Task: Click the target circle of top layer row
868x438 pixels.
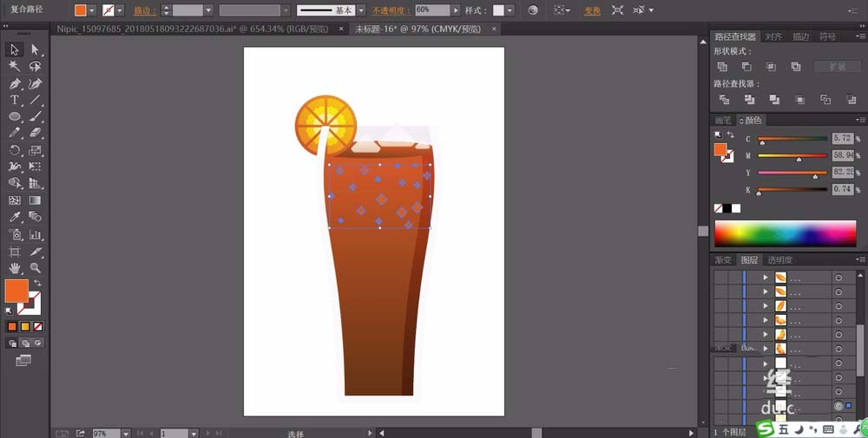Action: coord(838,278)
